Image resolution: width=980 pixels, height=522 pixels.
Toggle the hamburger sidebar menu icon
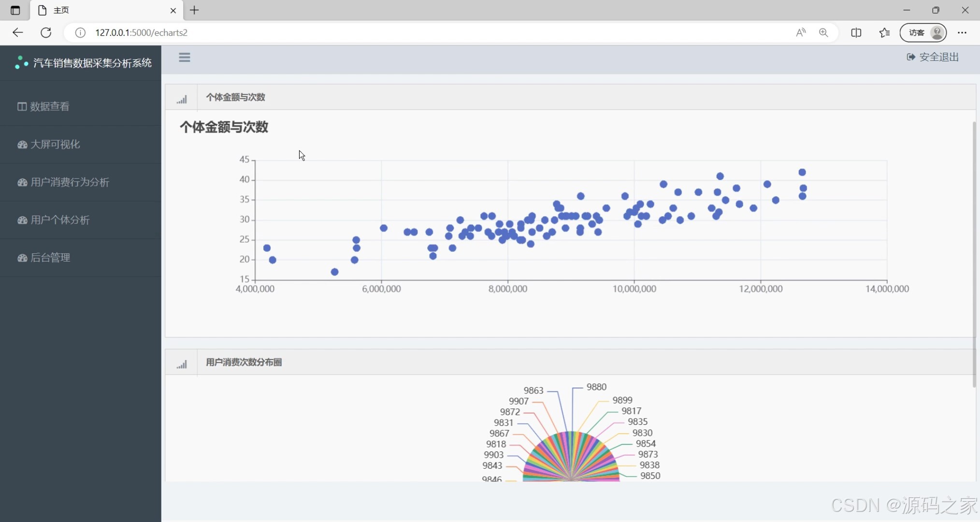click(184, 58)
